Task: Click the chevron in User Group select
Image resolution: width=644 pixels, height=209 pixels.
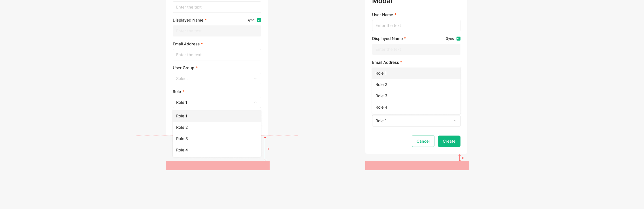Action: [255, 79]
